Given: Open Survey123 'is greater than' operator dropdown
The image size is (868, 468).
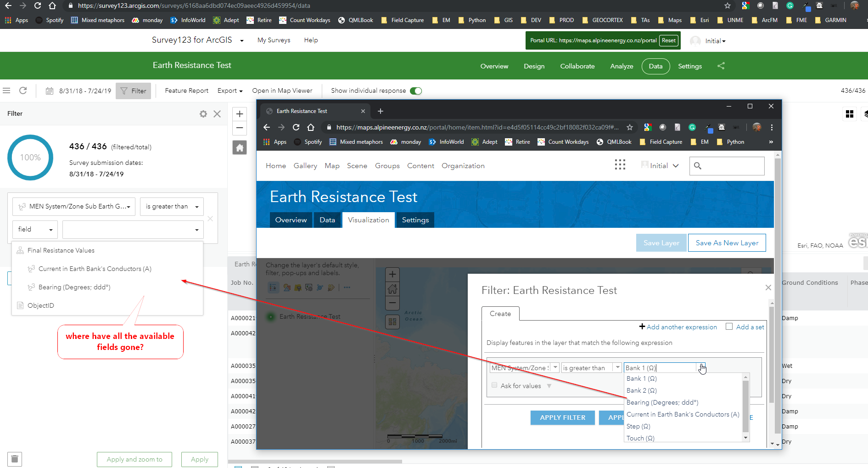Looking at the screenshot, I should tap(172, 207).
